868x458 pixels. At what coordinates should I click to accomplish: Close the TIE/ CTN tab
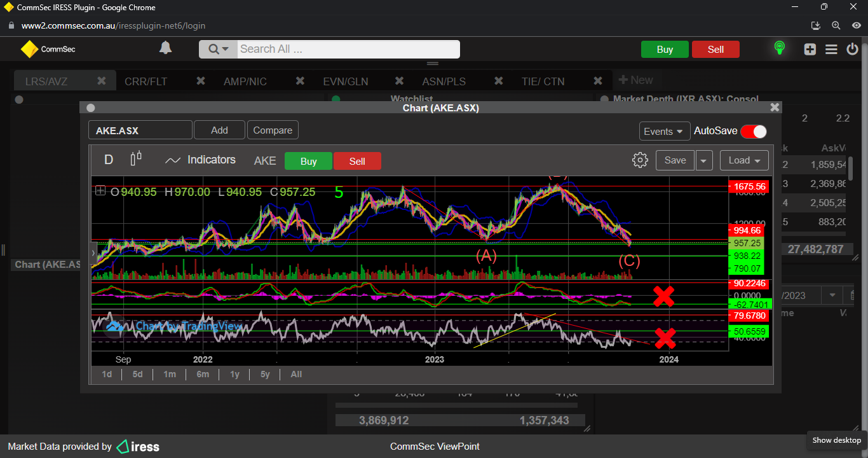598,81
